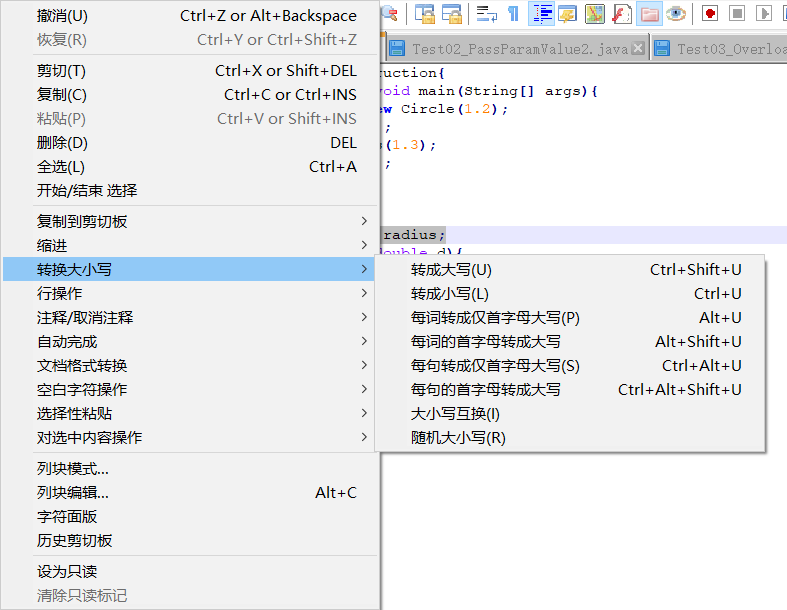Click the code text "Circle(1.2);"

click(x=454, y=109)
